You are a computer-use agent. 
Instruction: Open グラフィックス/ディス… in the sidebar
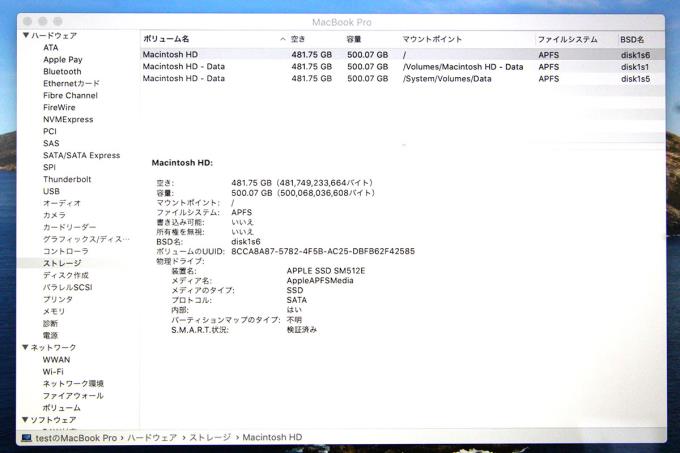86,239
